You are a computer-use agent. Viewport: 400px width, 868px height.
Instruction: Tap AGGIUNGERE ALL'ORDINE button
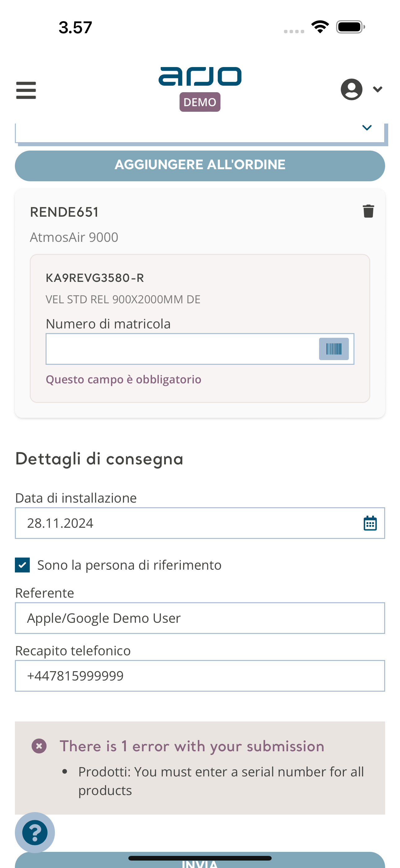click(x=200, y=165)
